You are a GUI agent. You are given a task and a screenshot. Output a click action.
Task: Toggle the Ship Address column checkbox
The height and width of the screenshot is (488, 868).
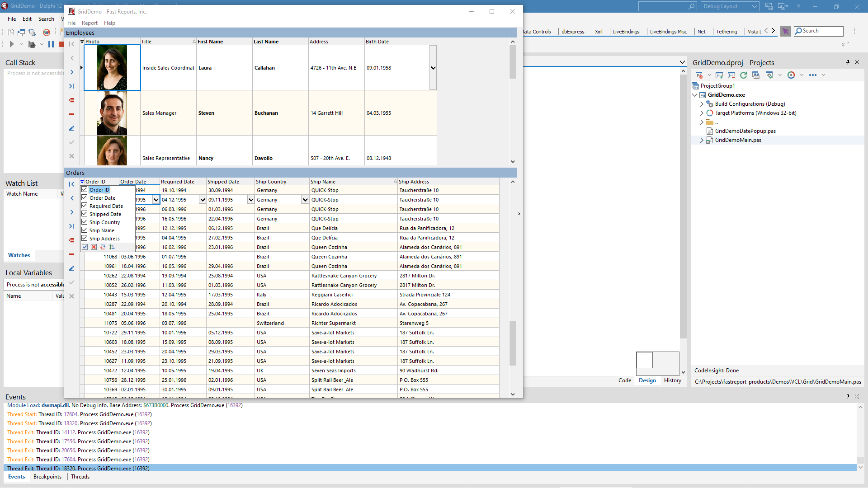coord(85,238)
